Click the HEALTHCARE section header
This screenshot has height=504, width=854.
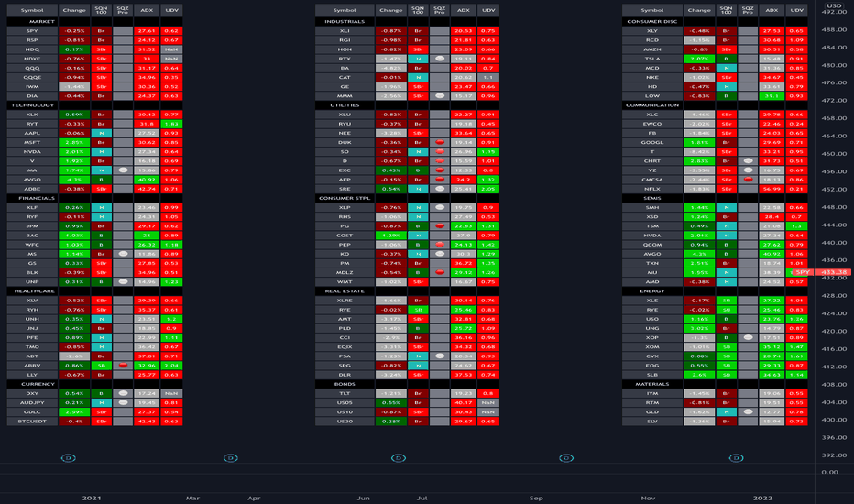(34, 291)
